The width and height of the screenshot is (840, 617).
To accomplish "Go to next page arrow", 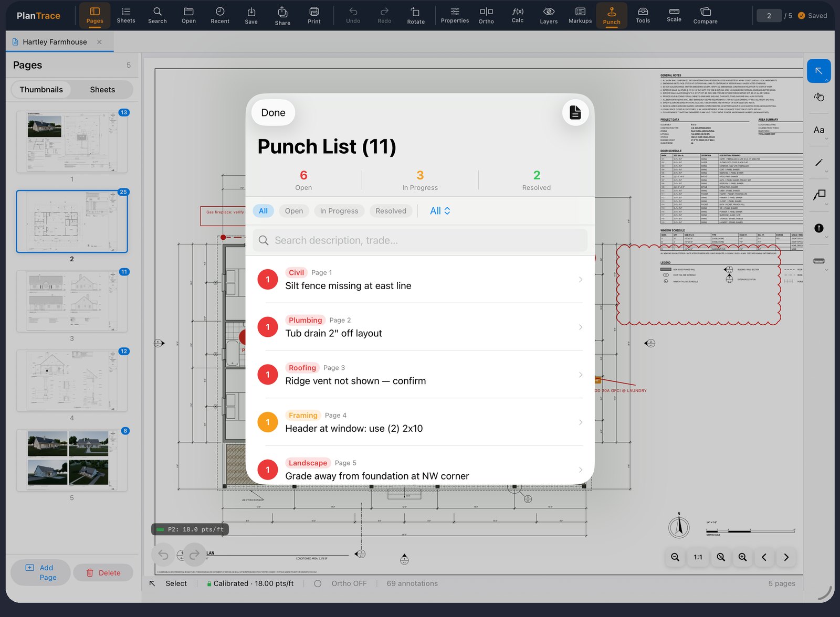I will click(786, 557).
